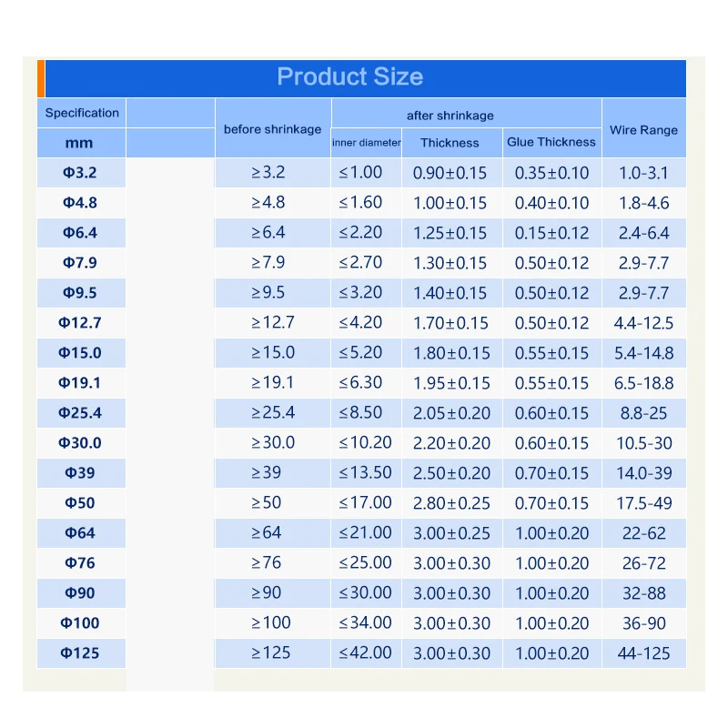
Task: Click the orange bar beside Product Size
Action: point(41,78)
